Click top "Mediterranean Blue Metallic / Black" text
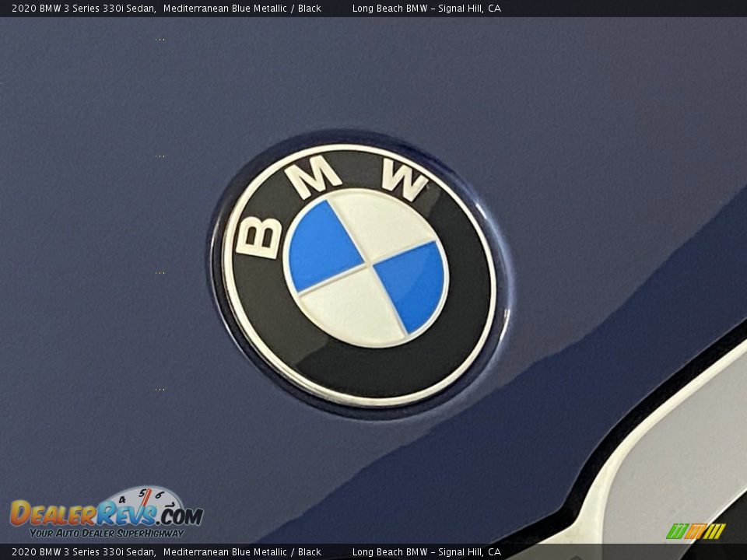The image size is (747, 560). pos(242,9)
